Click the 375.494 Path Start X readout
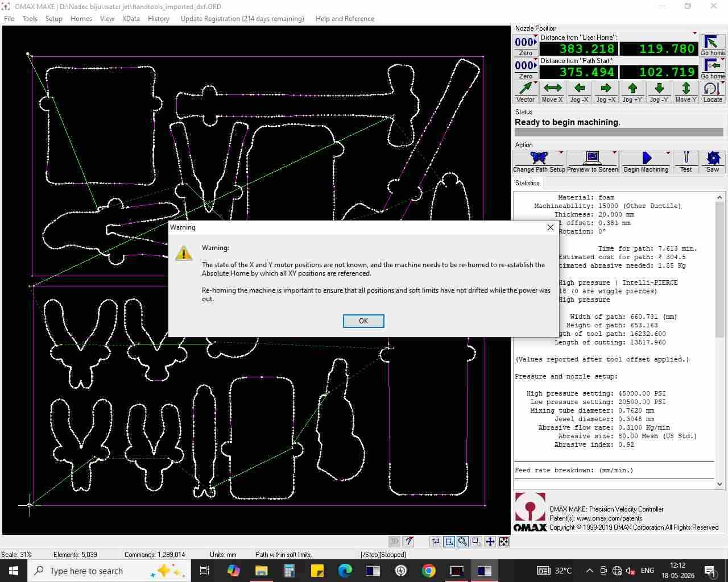728x582 pixels. 578,72
